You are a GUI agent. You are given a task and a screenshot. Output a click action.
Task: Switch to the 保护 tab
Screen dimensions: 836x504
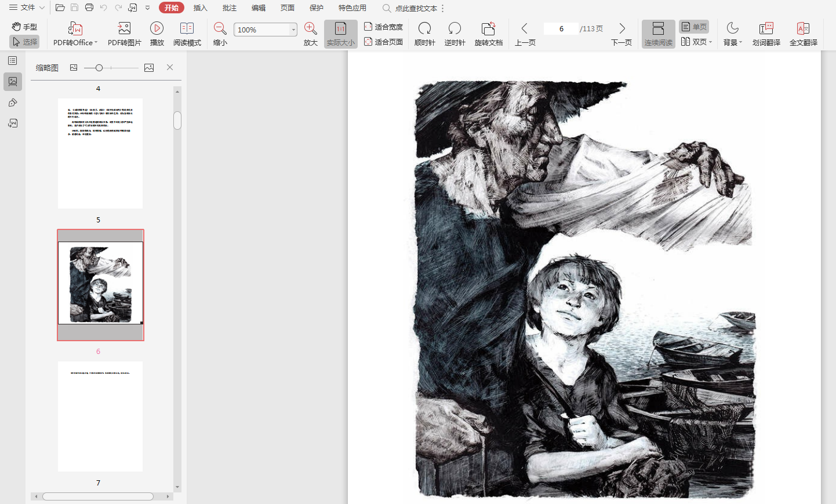coord(316,8)
